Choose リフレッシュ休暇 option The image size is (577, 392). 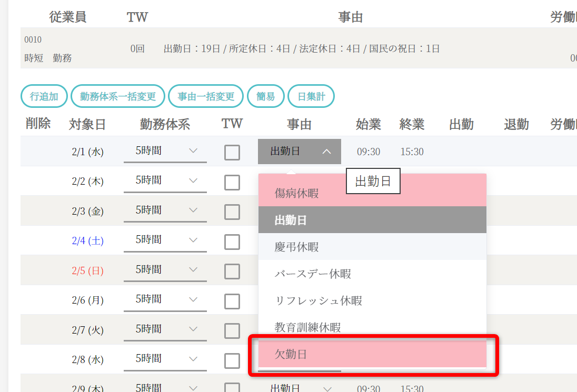(372, 300)
